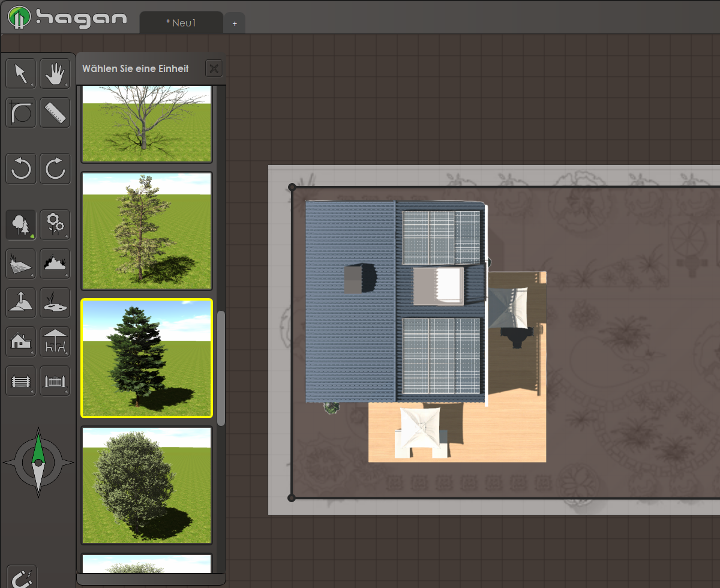Open the house buildings category
720x588 pixels.
point(21,341)
